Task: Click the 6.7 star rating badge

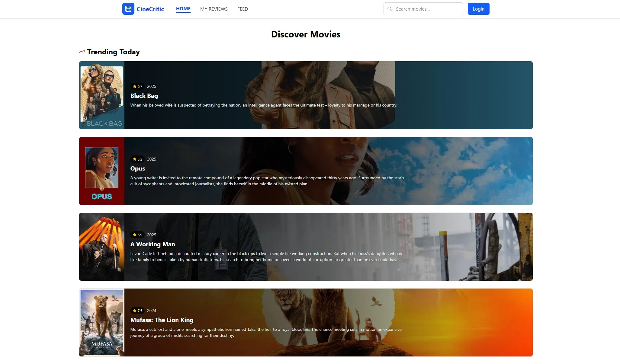Action: 137,86
